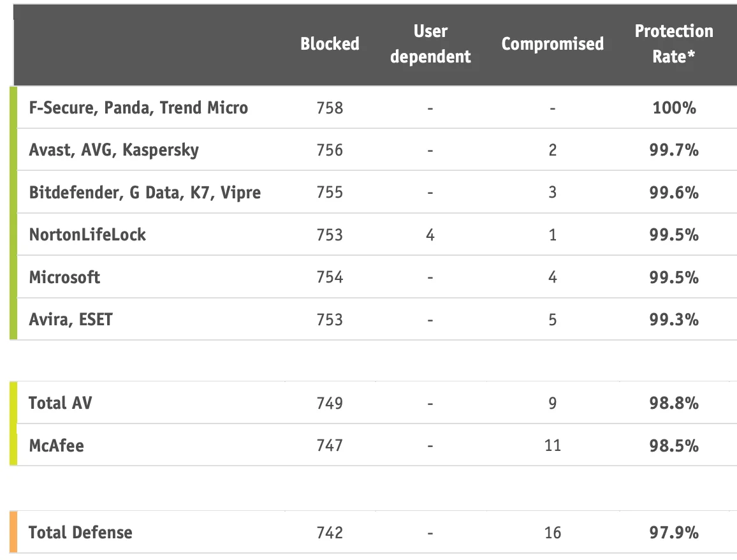Viewport: 737px width, 560px height.
Task: Select the Bitdefender, G Data, K7, Vipre label
Action: (145, 192)
